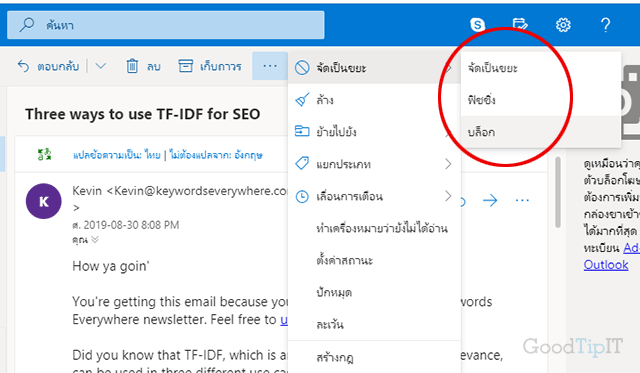The width and height of the screenshot is (640, 373).
Task: Choose ฟิชชิ่ง phishing in submenu
Action: tap(541, 100)
